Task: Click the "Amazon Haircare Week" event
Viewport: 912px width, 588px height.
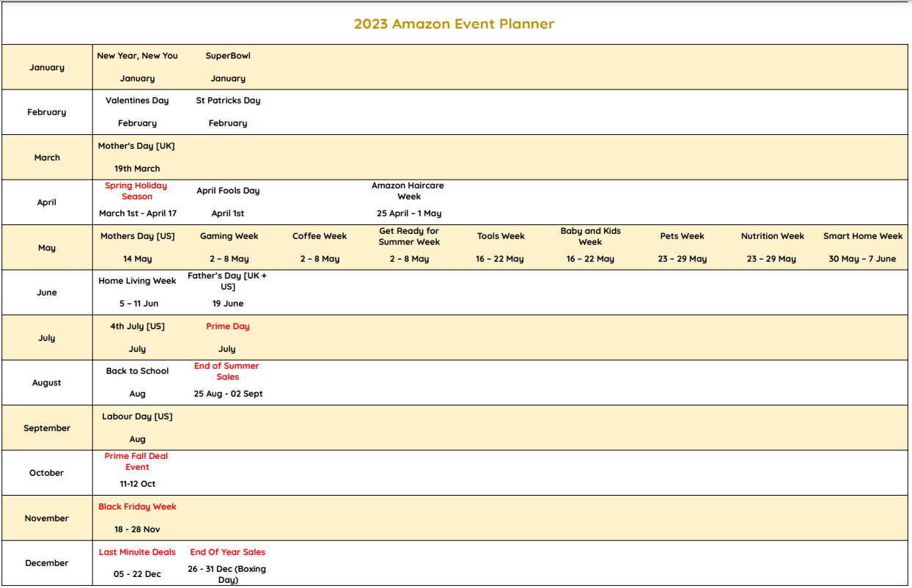Action: pos(408,191)
